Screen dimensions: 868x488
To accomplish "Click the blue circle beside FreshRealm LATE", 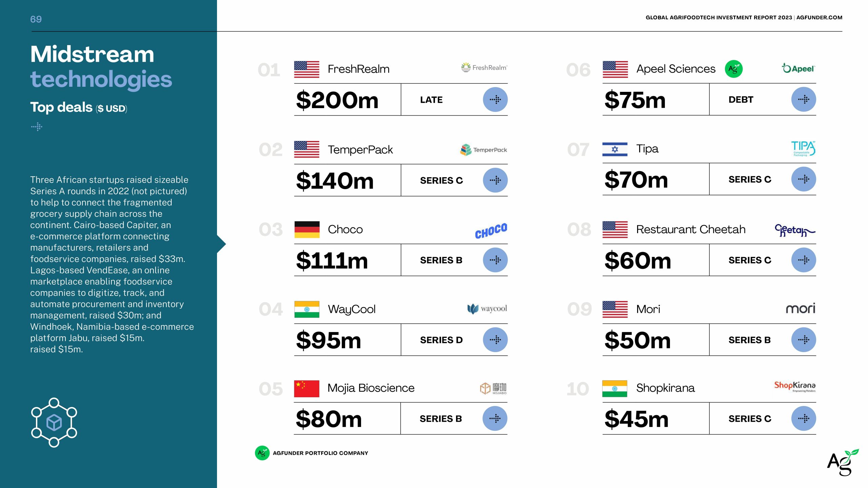I will coord(495,100).
